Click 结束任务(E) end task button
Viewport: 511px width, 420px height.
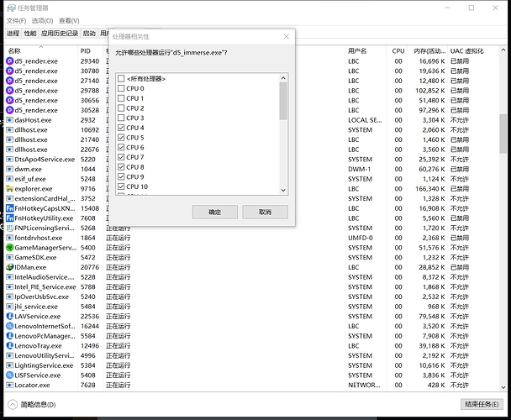(482, 404)
